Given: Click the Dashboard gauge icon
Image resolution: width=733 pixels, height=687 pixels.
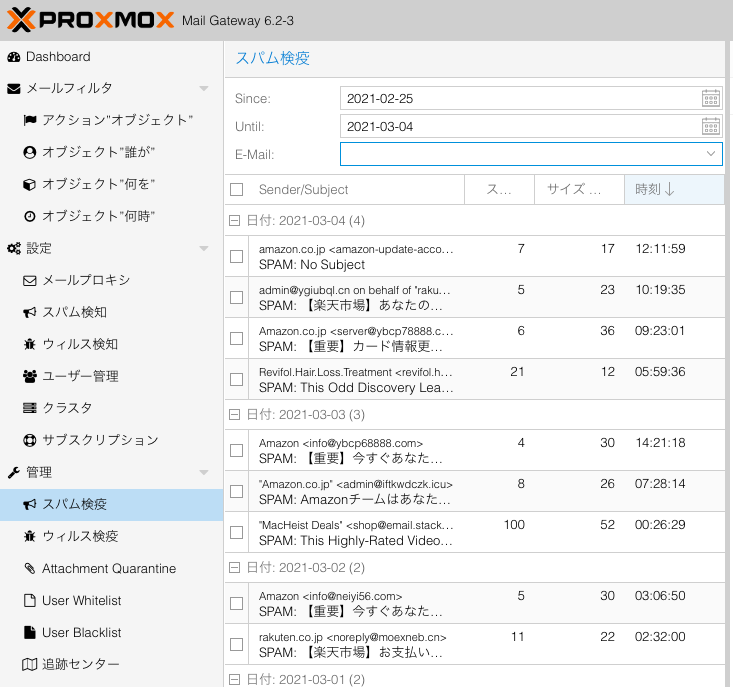Looking at the screenshot, I should pos(14,57).
